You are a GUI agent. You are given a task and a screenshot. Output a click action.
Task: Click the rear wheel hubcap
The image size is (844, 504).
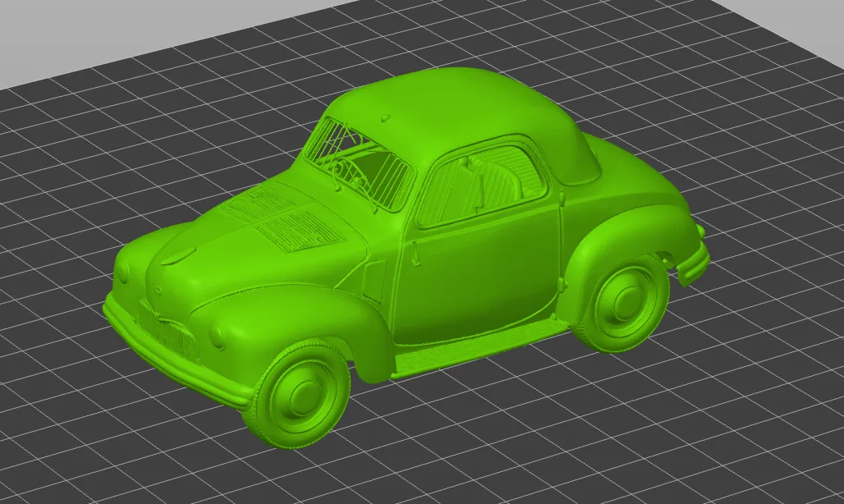tap(625, 298)
